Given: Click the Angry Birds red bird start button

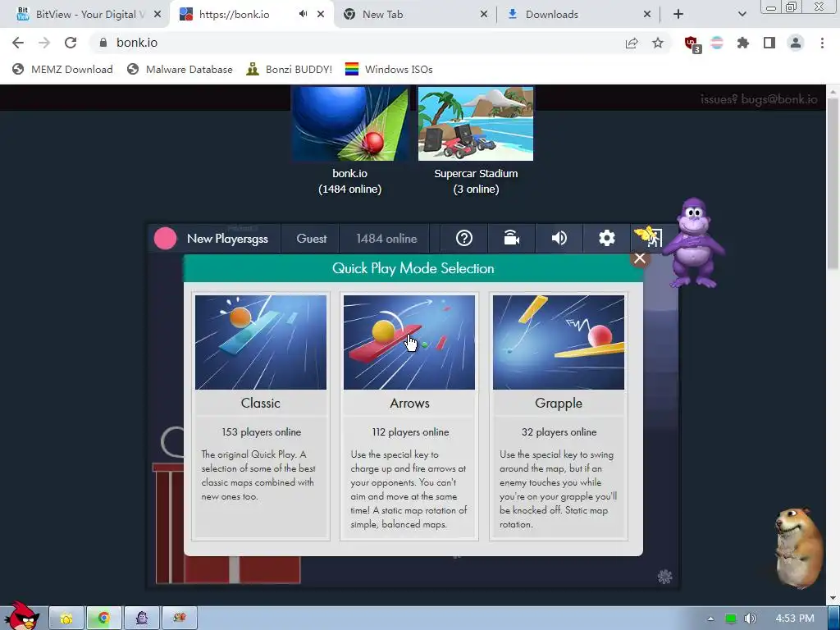Looking at the screenshot, I should point(21,615).
